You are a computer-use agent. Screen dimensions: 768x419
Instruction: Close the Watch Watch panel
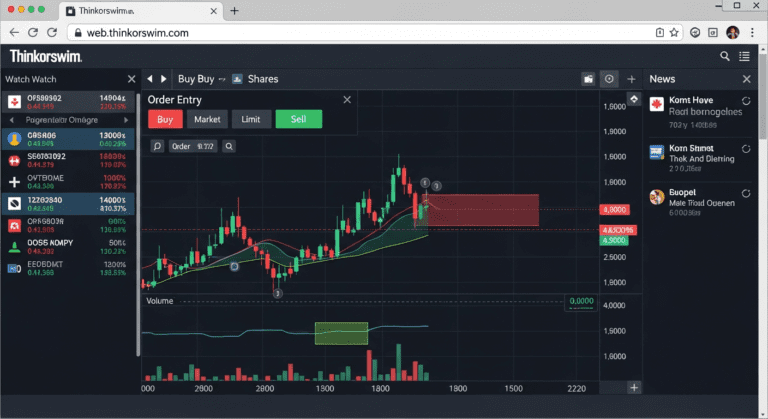[131, 79]
